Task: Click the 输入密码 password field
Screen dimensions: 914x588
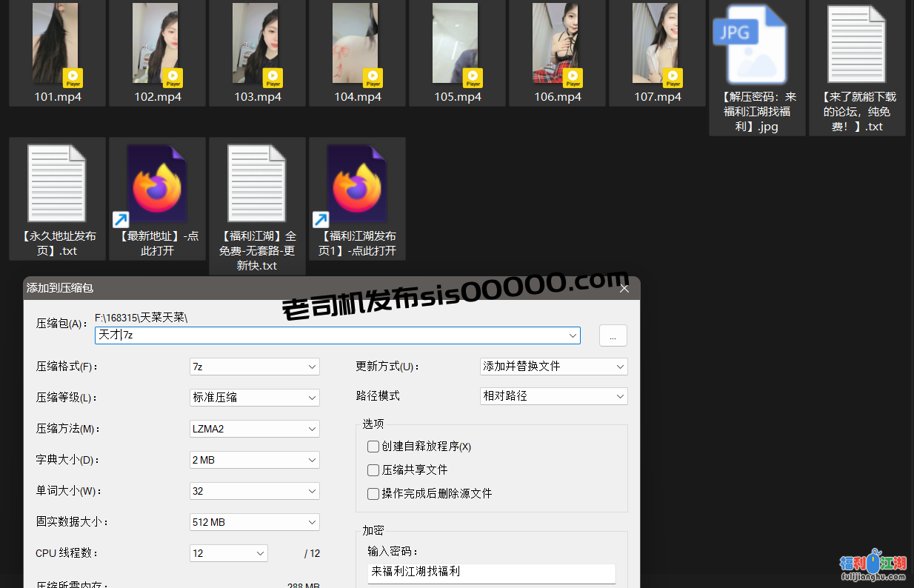Action: (x=491, y=572)
